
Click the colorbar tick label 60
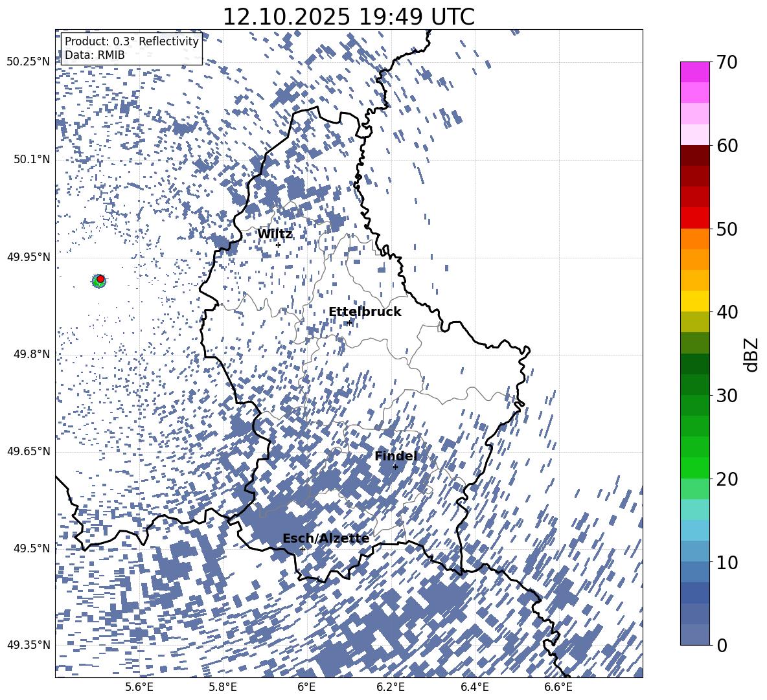[727, 146]
